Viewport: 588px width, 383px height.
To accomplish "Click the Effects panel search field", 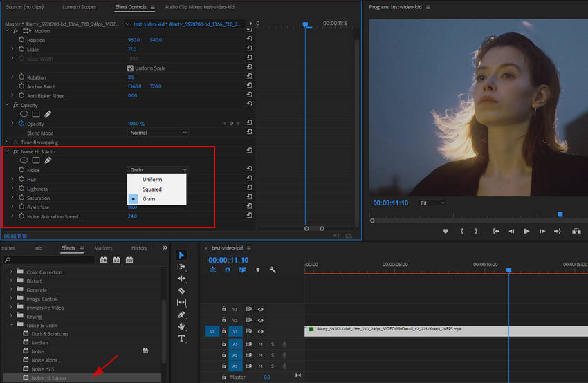I will coord(48,260).
